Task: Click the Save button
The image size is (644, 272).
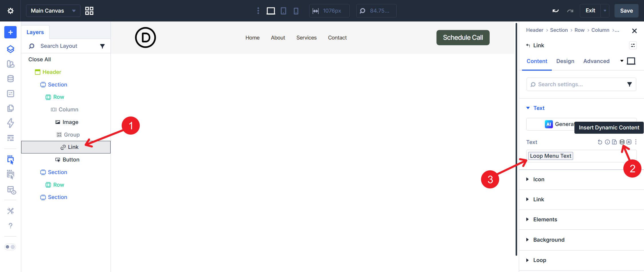Action: [626, 11]
